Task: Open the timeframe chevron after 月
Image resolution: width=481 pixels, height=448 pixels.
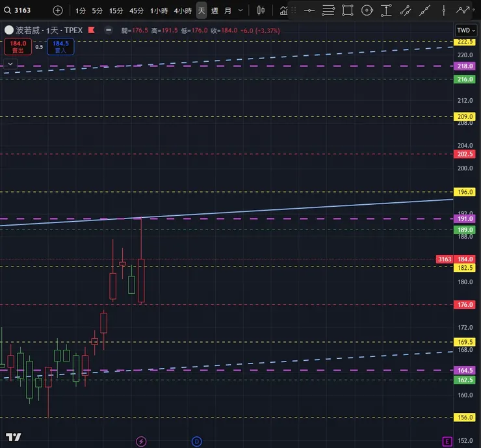Action: click(240, 10)
